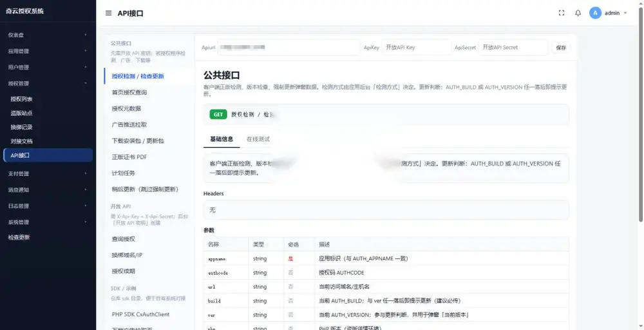This screenshot has width=644, height=330.
Task: Expand the 系统管理 sidebar menu
Action: (x=48, y=222)
